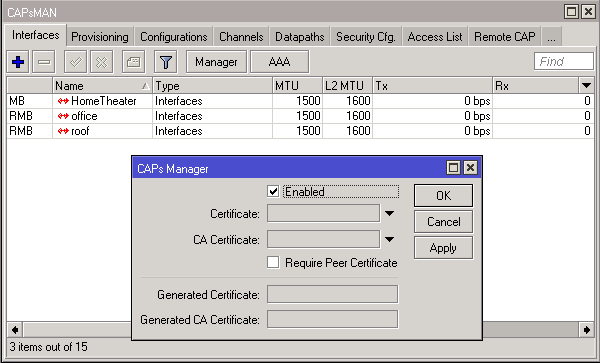Sort by the Tx column header

432,86
